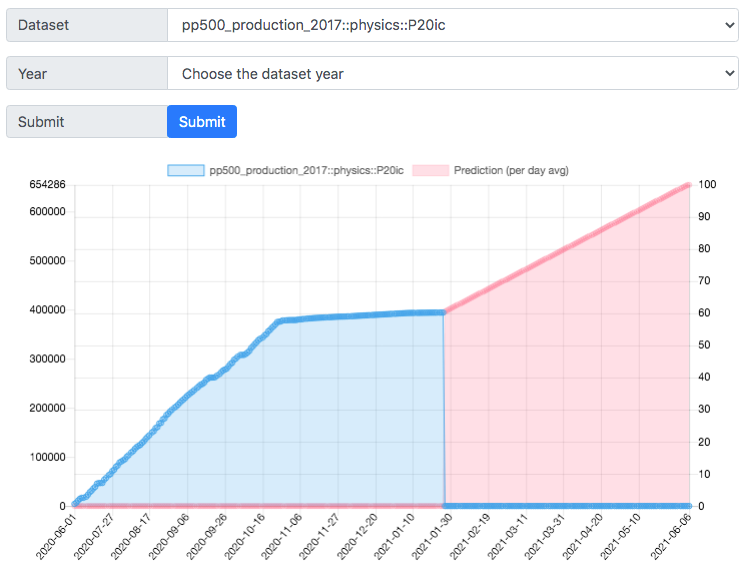Viewport: 746px width, 576px height.
Task: Click x-axis date 2020-11-06
Action: [281, 537]
